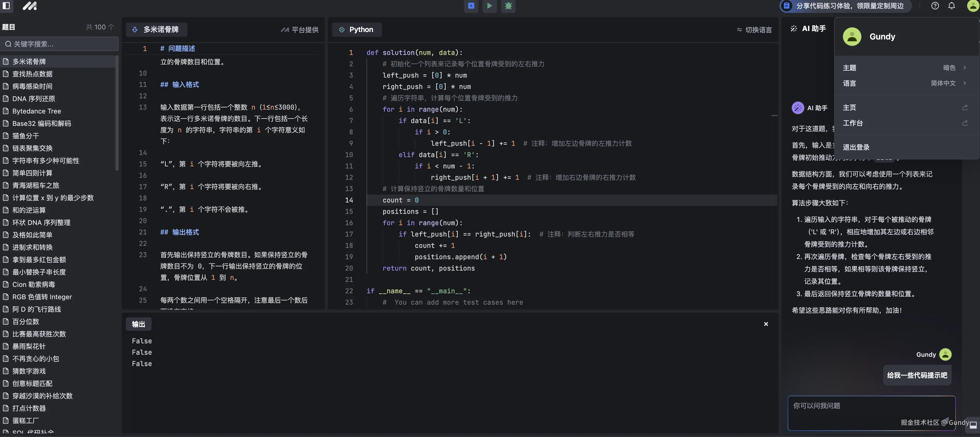980x437 pixels.
Task: Open the notifications bell
Action: click(951, 6)
